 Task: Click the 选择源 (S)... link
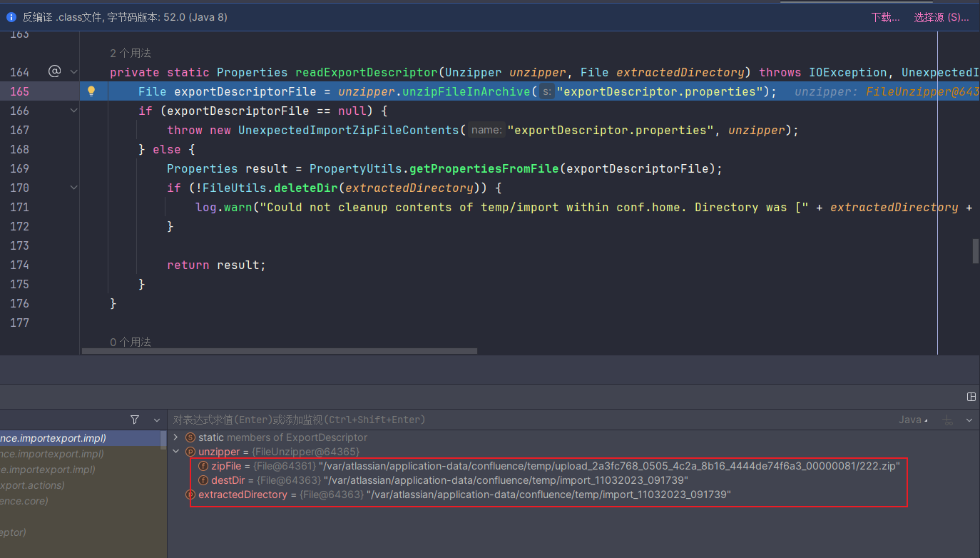pyautogui.click(x=941, y=17)
